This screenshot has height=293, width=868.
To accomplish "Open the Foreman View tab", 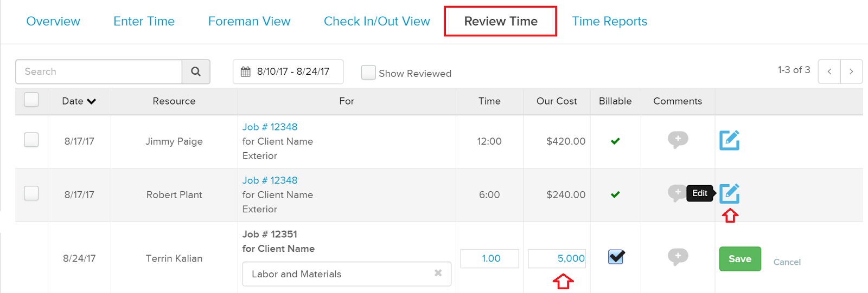I will coord(249,21).
